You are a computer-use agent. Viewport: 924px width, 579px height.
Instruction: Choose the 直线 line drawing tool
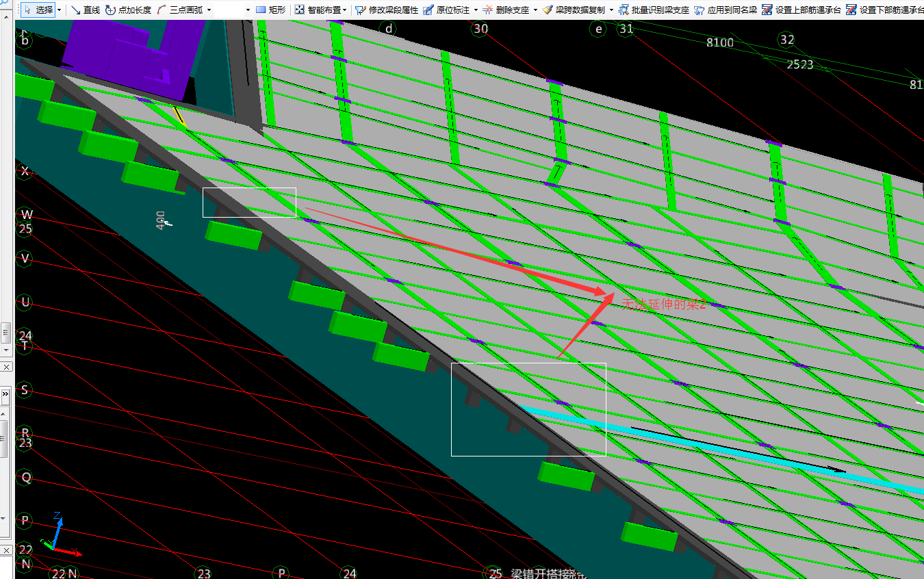point(86,10)
